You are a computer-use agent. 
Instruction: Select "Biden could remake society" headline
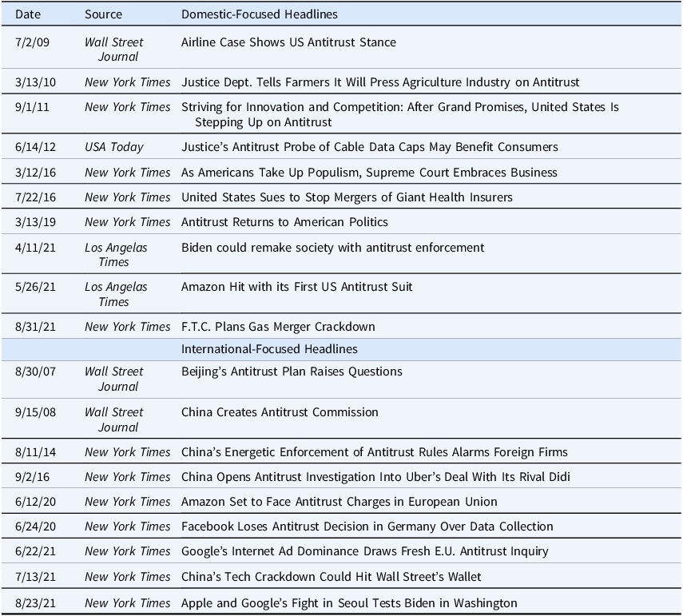(x=333, y=248)
